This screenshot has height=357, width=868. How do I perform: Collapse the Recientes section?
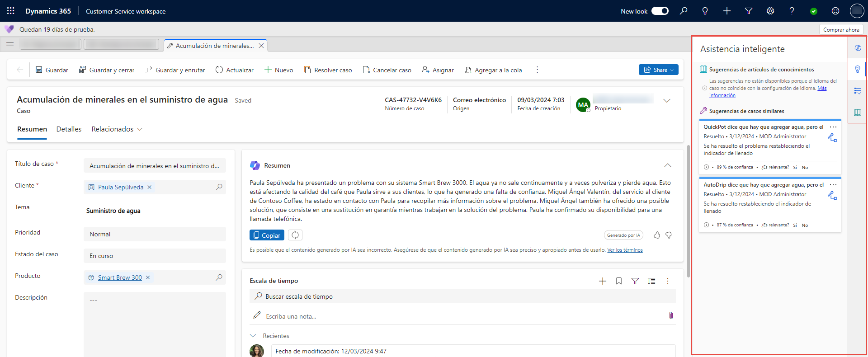click(253, 336)
